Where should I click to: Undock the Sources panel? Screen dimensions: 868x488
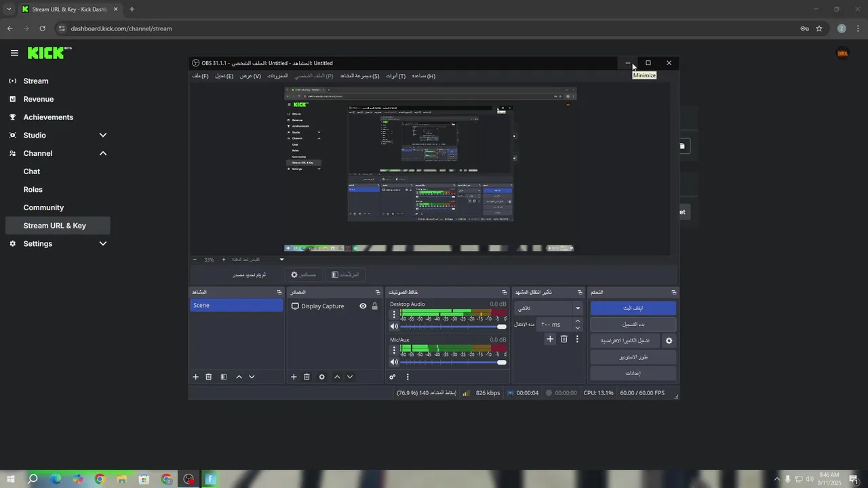tap(376, 292)
